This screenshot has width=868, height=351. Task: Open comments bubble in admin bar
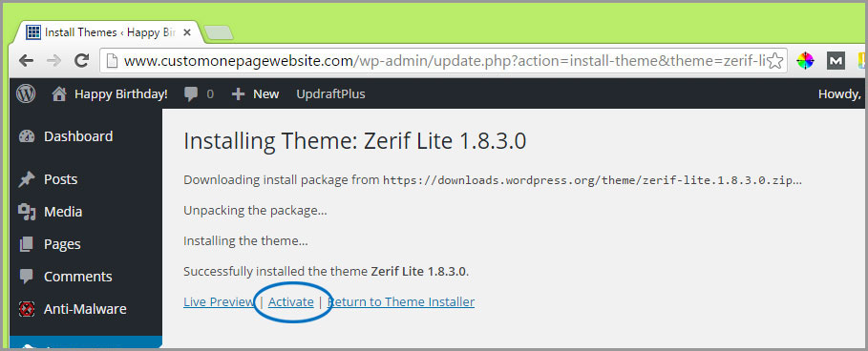199,94
